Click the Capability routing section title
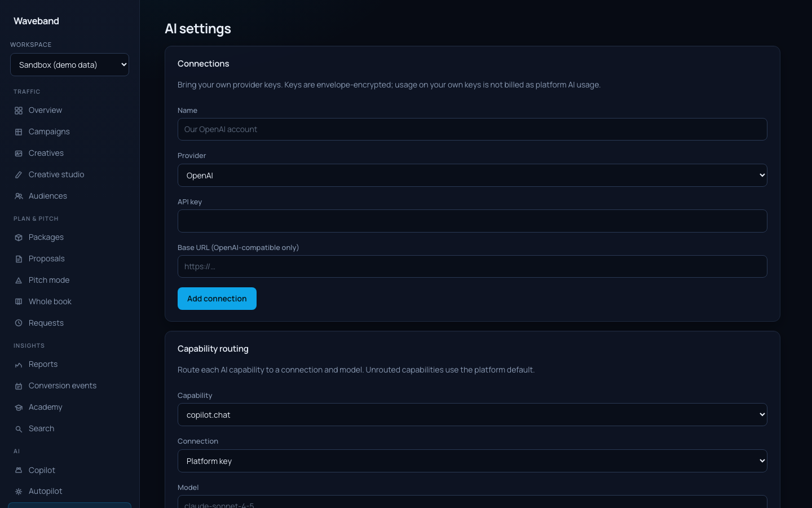This screenshot has height=508, width=812. coord(213,349)
